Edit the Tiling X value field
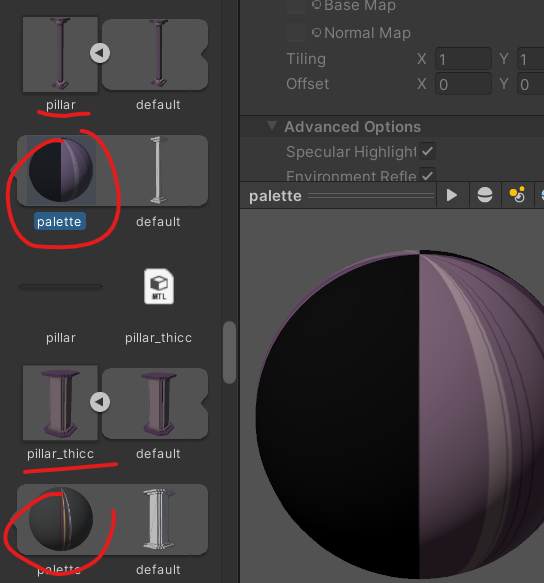This screenshot has width=544, height=583. tap(463, 59)
